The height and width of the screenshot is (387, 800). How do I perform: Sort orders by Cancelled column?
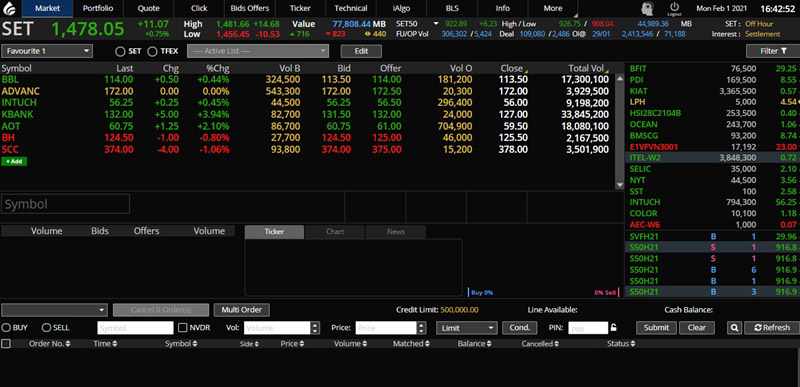pyautogui.click(x=541, y=344)
